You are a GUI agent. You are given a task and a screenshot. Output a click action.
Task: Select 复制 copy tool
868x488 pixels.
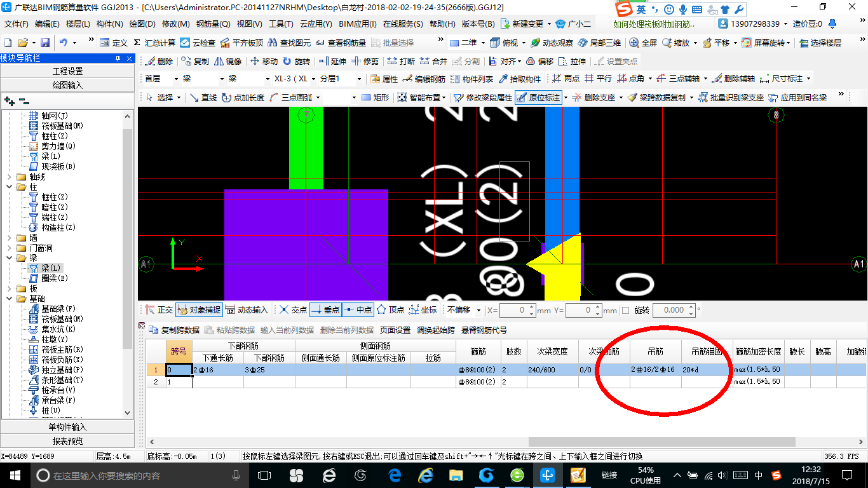coord(195,61)
